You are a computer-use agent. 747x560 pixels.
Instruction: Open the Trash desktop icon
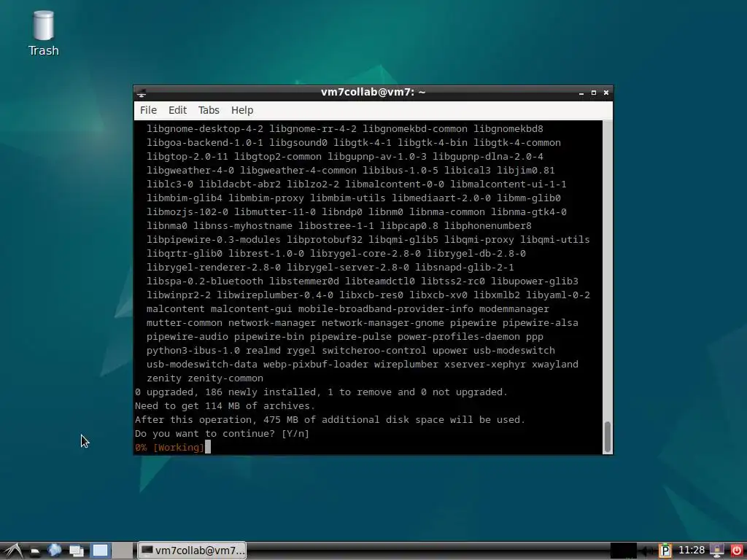[43, 34]
